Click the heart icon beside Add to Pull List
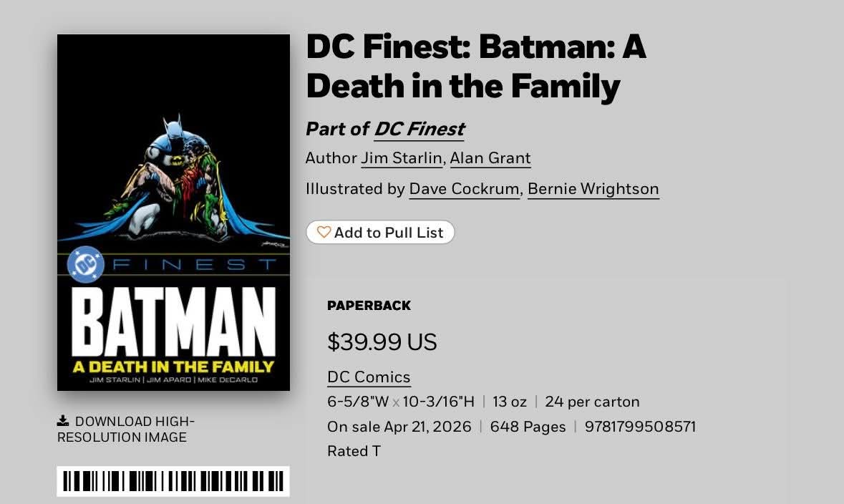The image size is (844, 504). point(324,233)
